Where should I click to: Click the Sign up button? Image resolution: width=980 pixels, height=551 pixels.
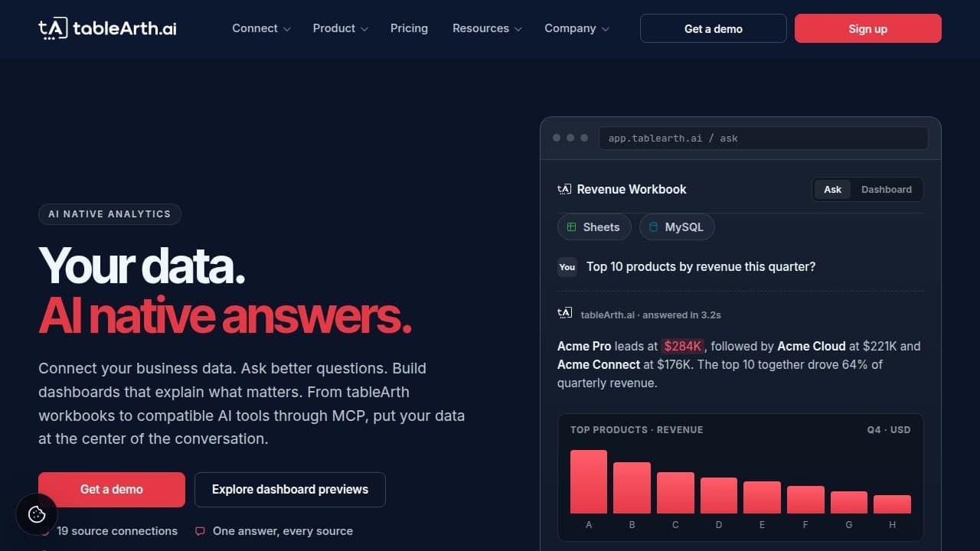pos(868,28)
